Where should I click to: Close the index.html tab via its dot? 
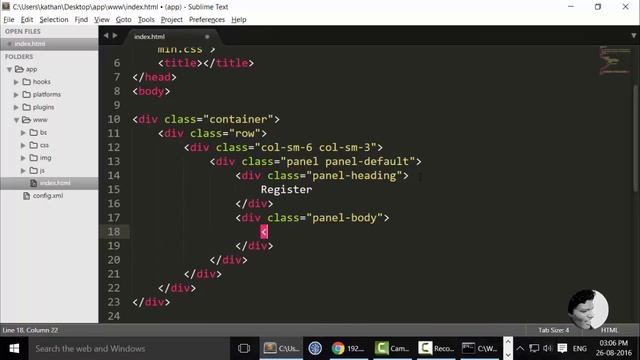click(x=207, y=37)
